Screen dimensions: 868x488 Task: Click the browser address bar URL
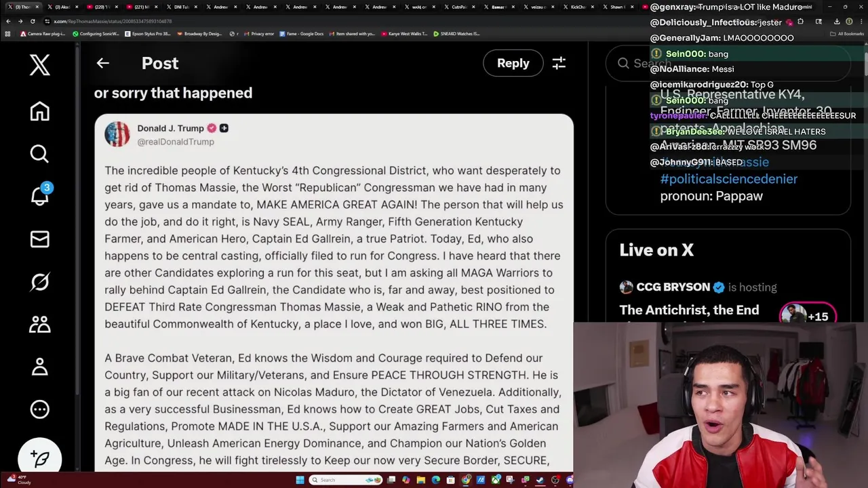pyautogui.click(x=113, y=21)
